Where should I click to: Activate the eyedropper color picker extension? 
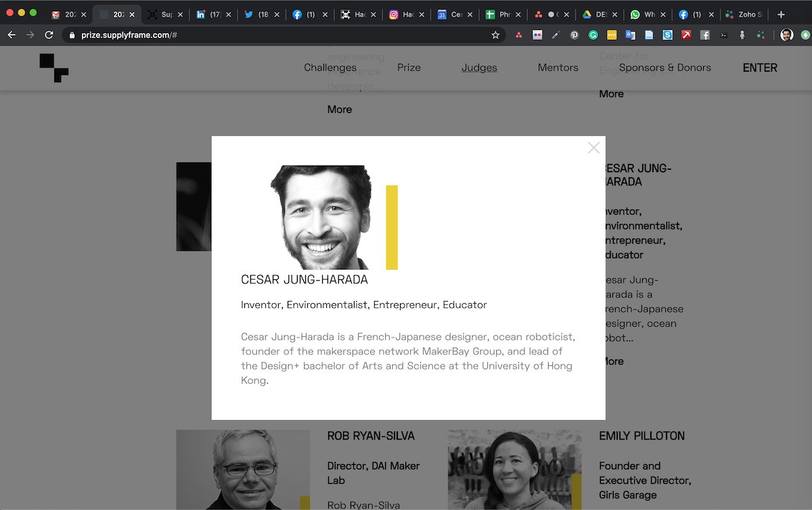[556, 35]
